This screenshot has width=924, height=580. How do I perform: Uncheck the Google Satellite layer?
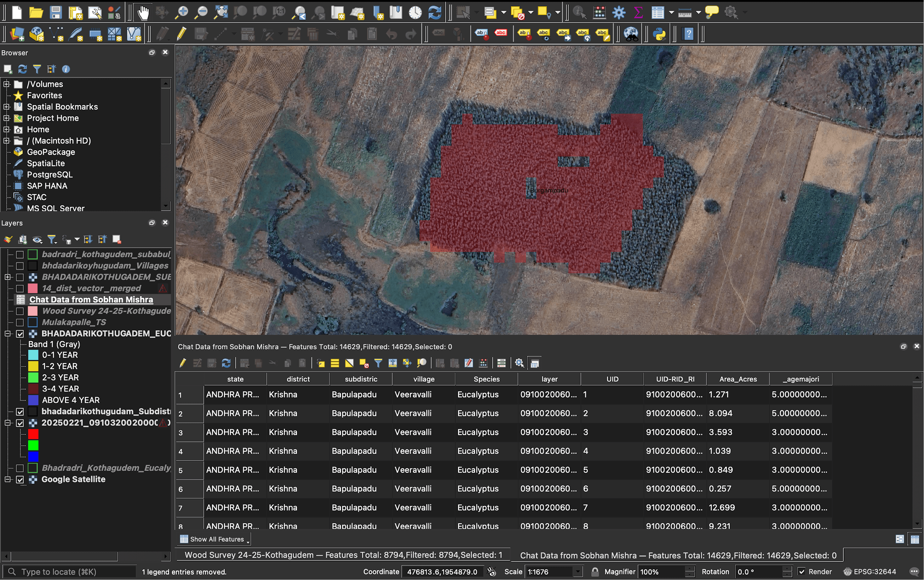tap(20, 480)
